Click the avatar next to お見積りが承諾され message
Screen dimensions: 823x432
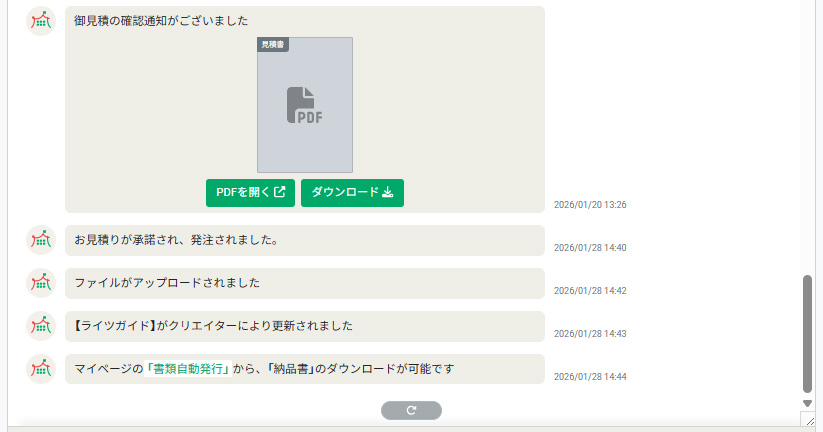click(41, 240)
